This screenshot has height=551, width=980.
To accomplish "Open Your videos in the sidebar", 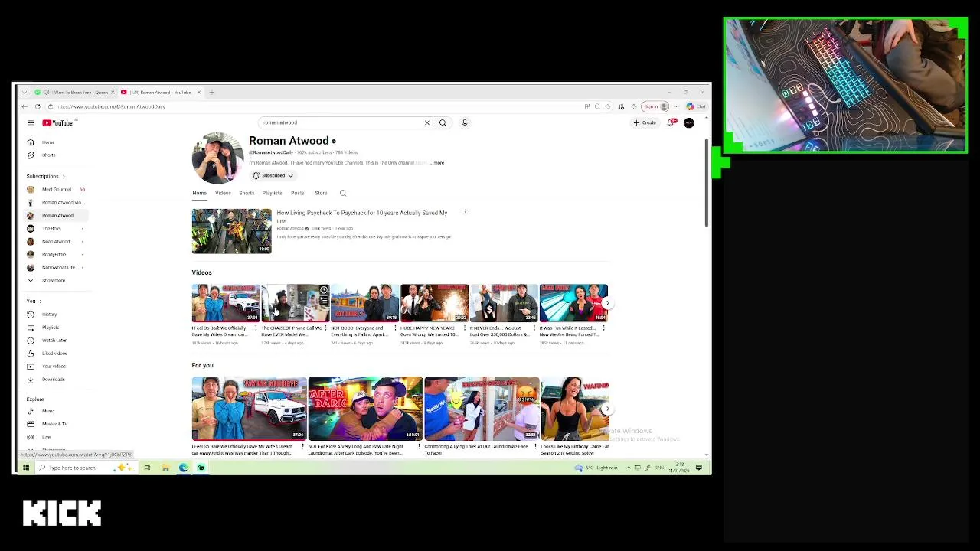I will point(55,367).
